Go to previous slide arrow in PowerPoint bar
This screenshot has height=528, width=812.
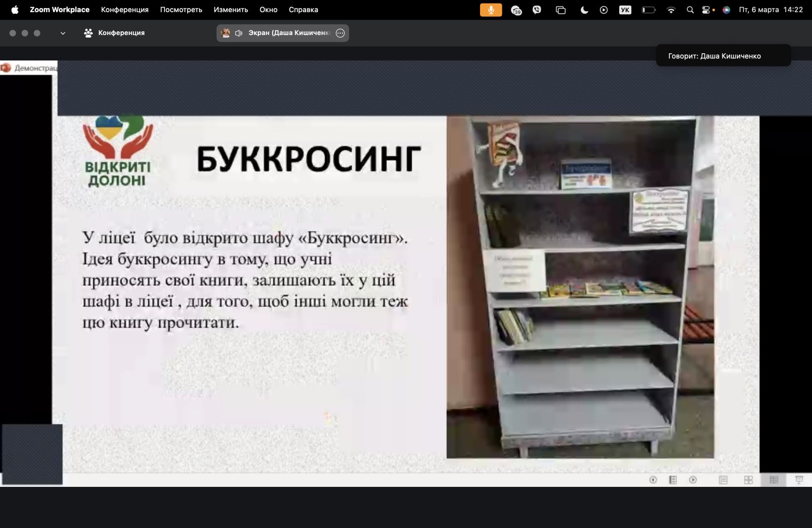point(653,480)
